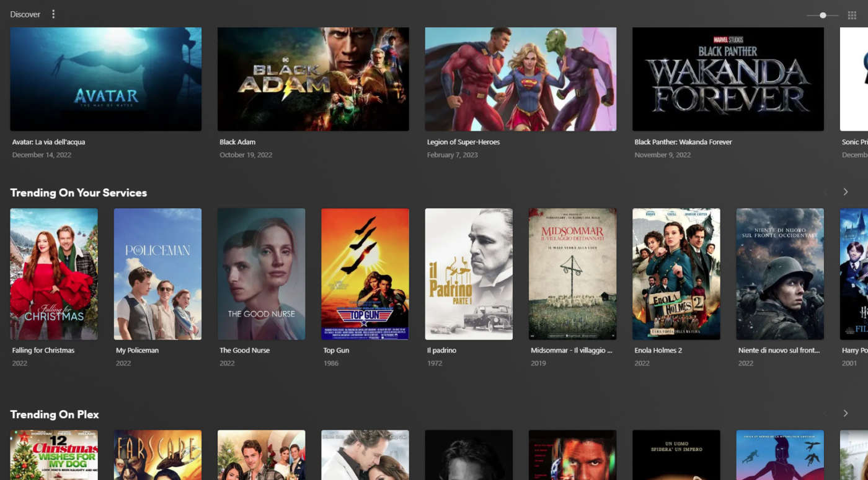Click the 'Black Adam' title text
The width and height of the screenshot is (868, 480).
coord(237,142)
